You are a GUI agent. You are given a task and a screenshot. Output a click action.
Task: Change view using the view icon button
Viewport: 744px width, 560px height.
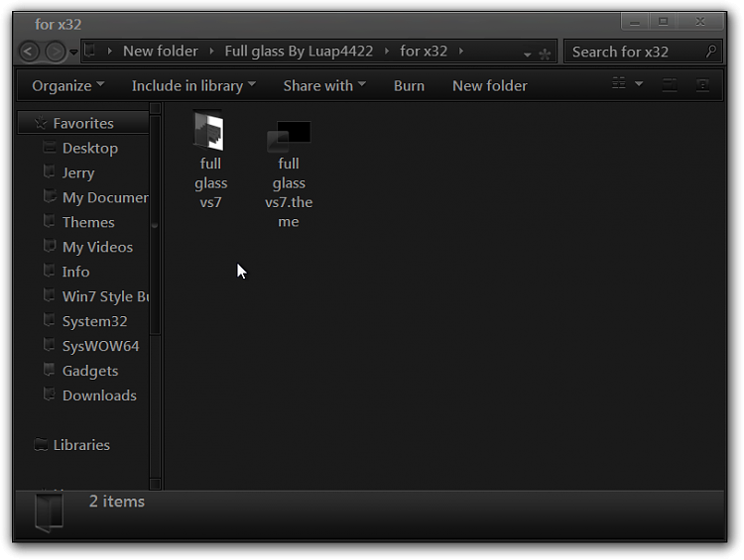619,83
